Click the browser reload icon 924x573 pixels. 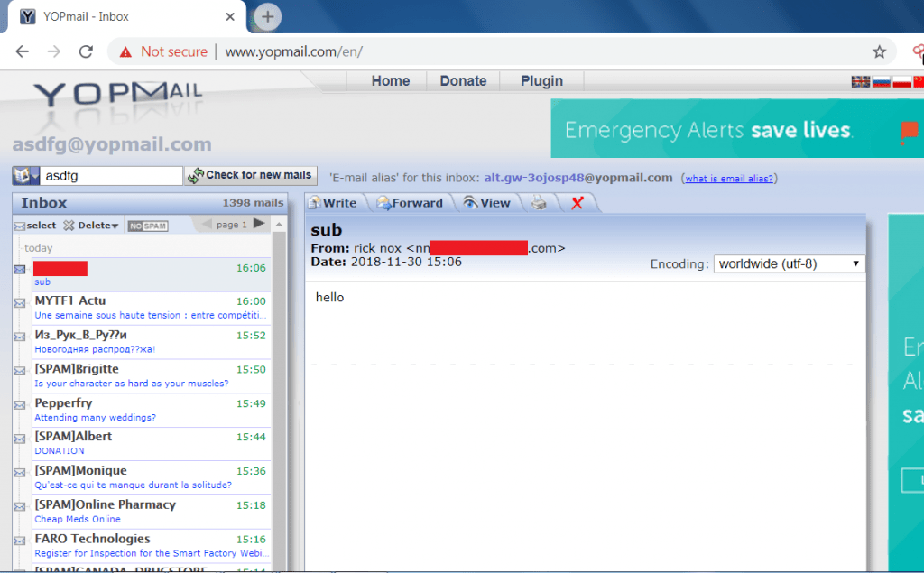(87, 51)
